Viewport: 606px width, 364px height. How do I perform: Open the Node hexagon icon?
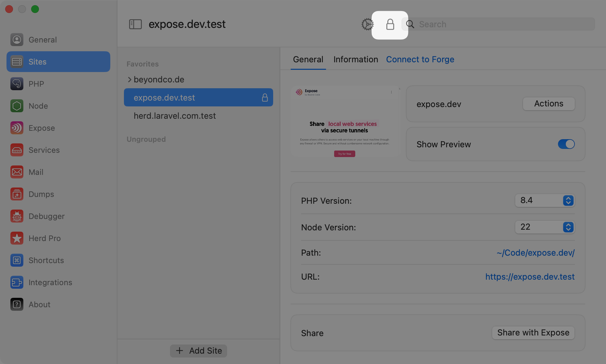17,106
